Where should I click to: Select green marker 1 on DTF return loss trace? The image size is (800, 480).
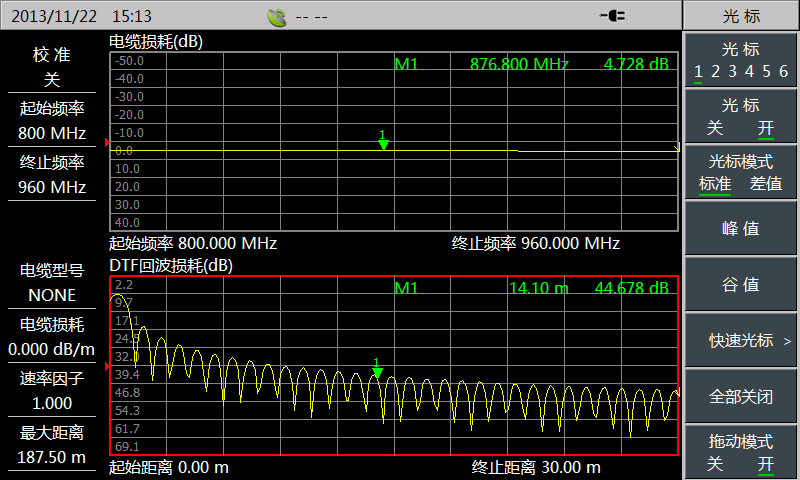(x=377, y=371)
